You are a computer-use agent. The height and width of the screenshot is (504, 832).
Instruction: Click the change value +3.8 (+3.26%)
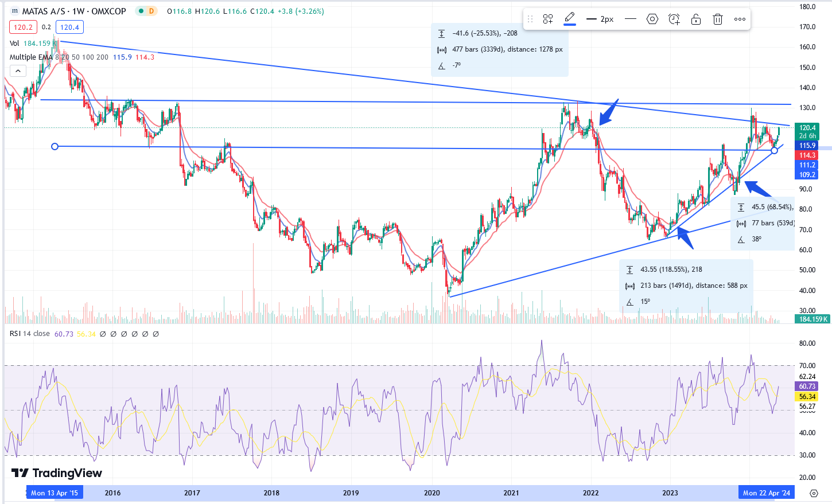pyautogui.click(x=301, y=11)
